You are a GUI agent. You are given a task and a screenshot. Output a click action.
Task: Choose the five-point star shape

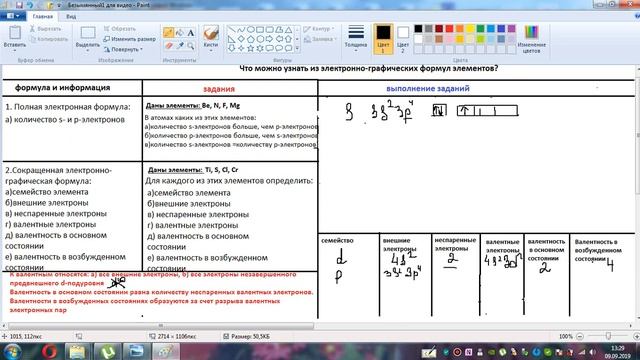coord(250,48)
